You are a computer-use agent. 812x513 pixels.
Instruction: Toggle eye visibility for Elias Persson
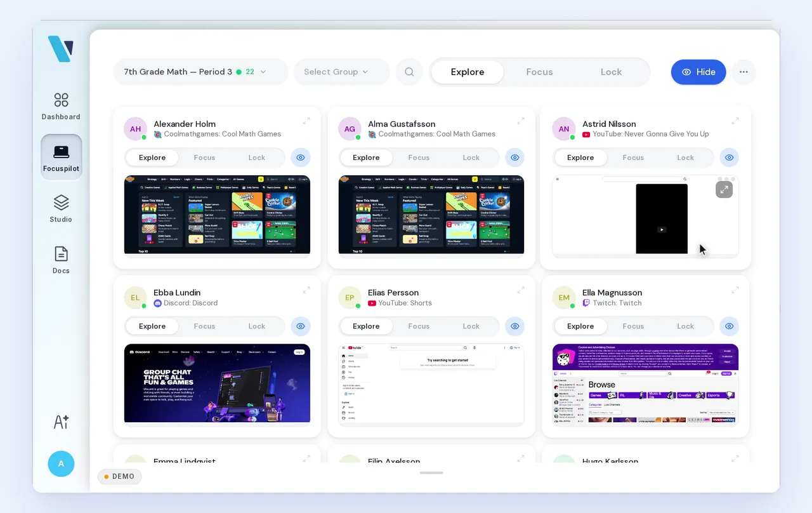click(x=515, y=326)
